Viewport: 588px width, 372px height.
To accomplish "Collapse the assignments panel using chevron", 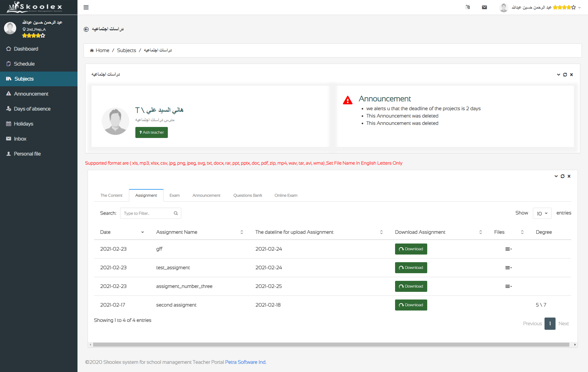I will pos(556,176).
